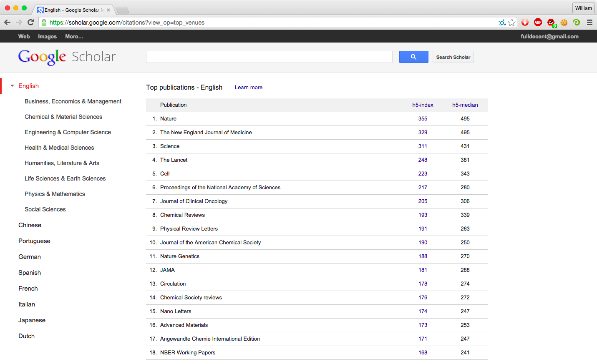This screenshot has width=597, height=364.
Task: Select the Dutch language category
Action: [26, 336]
